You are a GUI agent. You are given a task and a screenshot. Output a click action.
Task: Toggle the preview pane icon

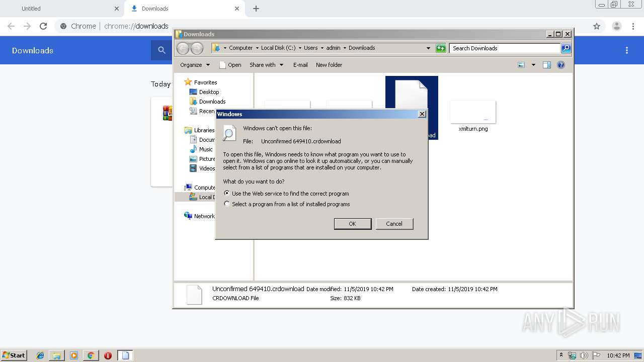(547, 65)
